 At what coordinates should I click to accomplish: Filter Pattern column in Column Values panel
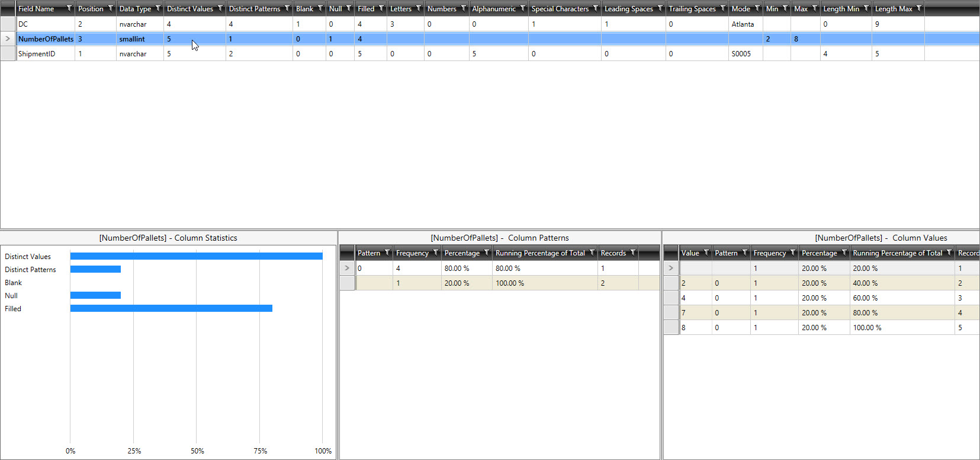(744, 253)
